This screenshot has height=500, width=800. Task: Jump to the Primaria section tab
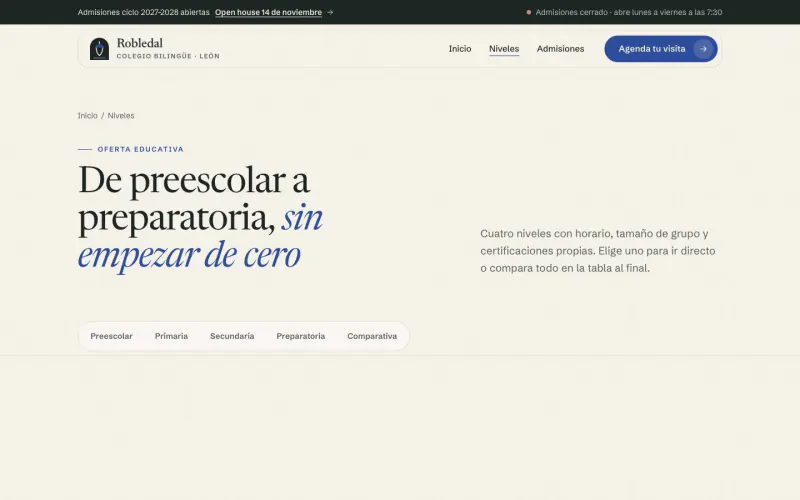click(x=171, y=336)
